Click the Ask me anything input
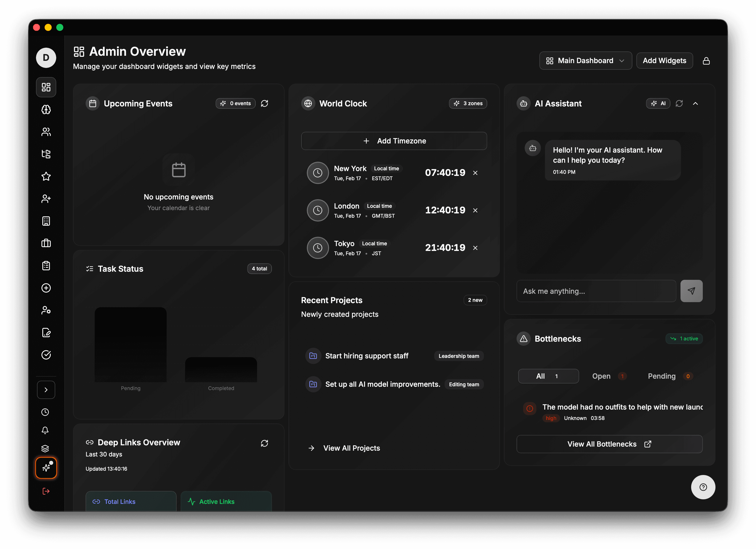756x549 pixels. tap(596, 291)
